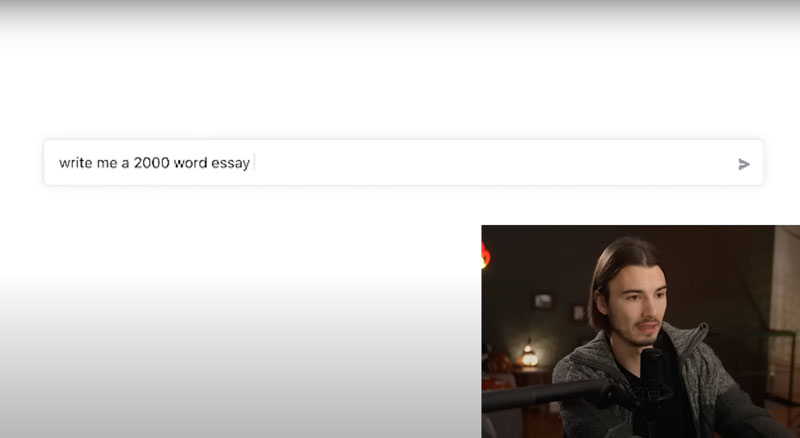Focus the prompt input field
The image size is (800, 438).
pyautogui.click(x=403, y=162)
